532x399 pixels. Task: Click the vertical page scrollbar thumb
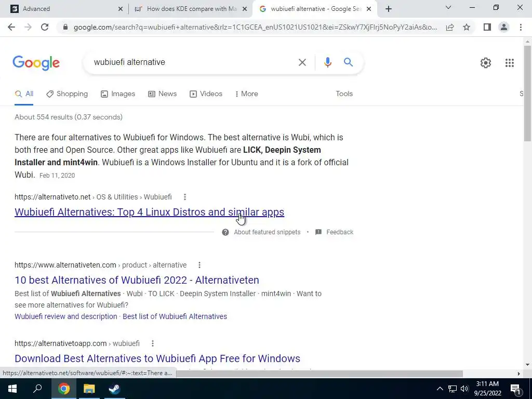[527, 94]
